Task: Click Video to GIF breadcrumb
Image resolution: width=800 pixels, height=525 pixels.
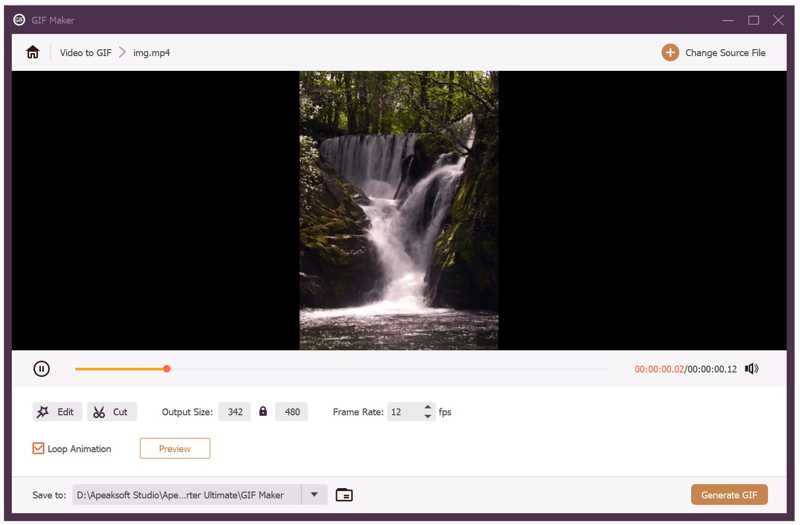Action: point(85,53)
